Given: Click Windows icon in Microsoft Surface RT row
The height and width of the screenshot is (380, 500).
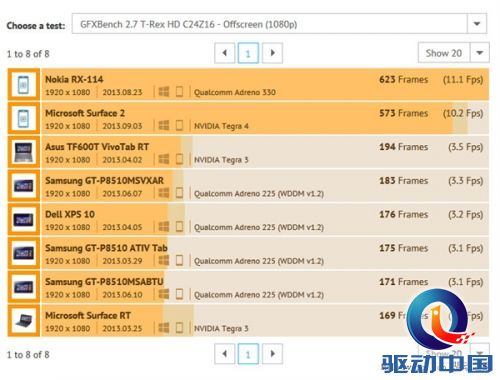Looking at the screenshot, I should tap(164, 328).
